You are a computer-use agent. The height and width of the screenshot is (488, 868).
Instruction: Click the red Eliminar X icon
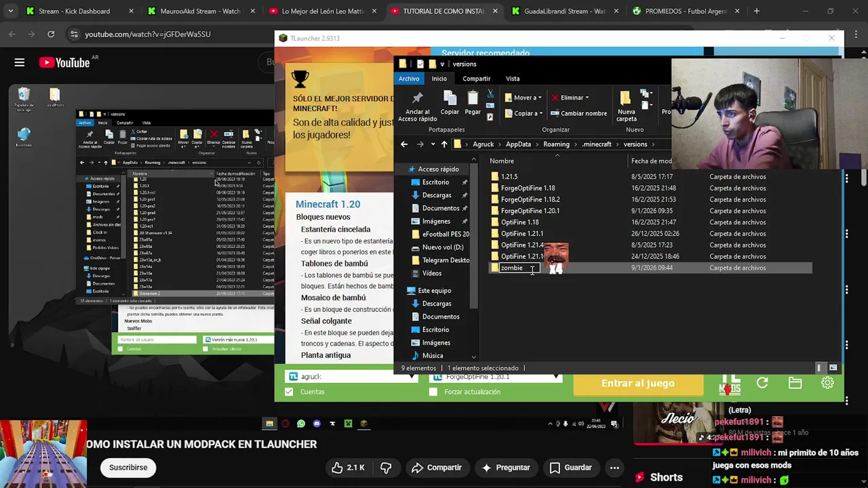(555, 98)
